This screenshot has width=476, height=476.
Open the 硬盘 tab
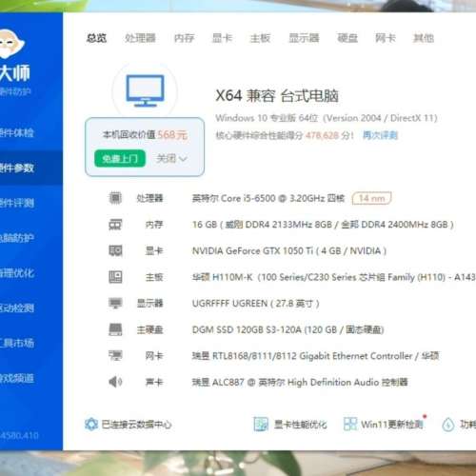(347, 38)
